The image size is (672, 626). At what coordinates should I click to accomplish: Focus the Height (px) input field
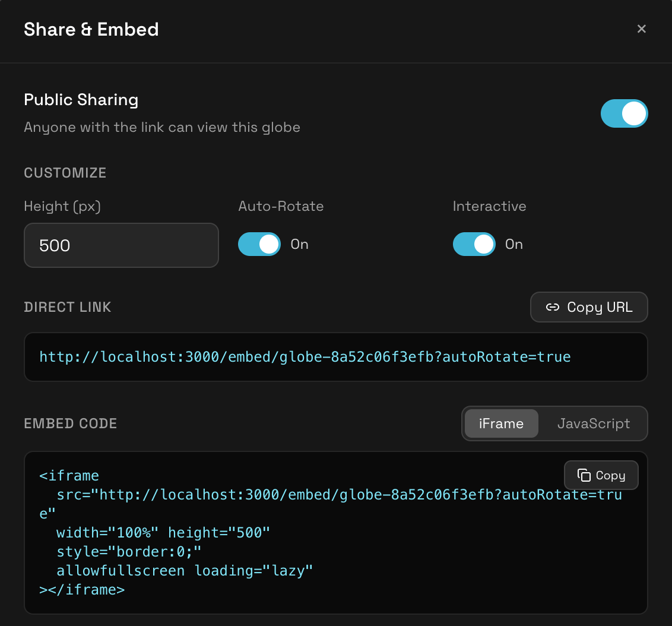pyautogui.click(x=121, y=245)
